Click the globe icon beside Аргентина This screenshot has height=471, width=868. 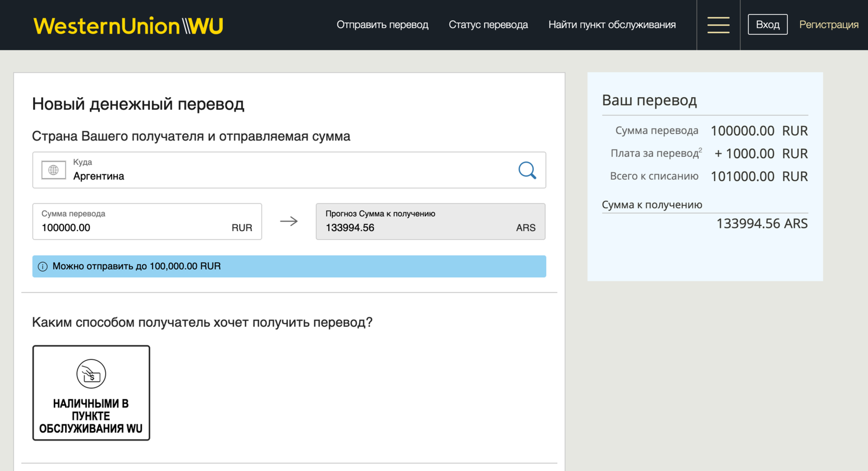[54, 170]
